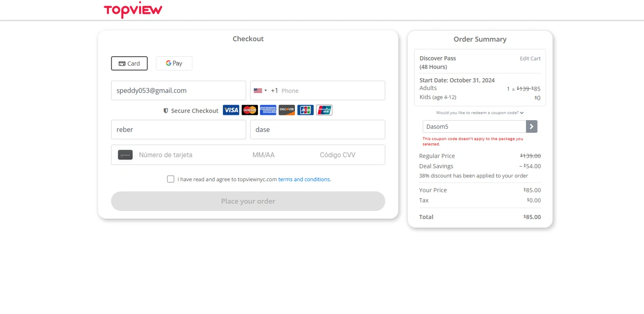The image size is (644, 314).
Task: Click the Código CVV field
Action: [337, 155]
